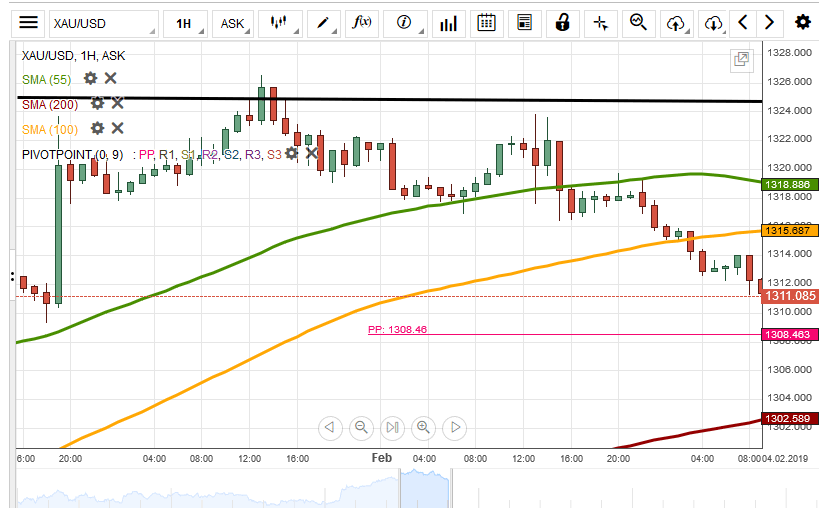Jump to latest candle button

coord(393,428)
